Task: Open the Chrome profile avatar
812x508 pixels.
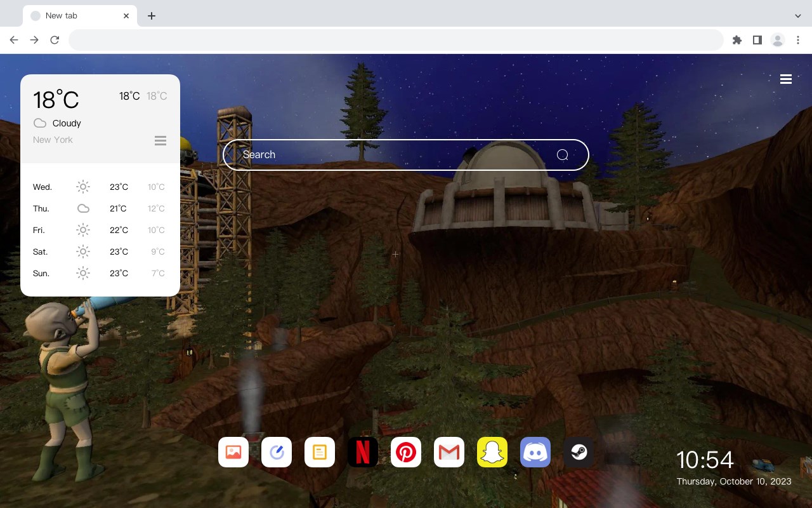Action: coord(778,40)
